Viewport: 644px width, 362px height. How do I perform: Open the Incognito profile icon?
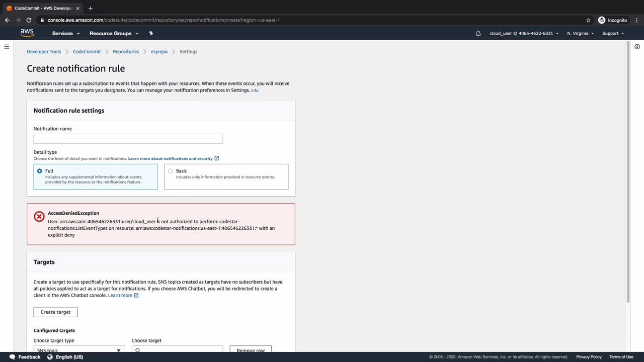click(x=602, y=20)
